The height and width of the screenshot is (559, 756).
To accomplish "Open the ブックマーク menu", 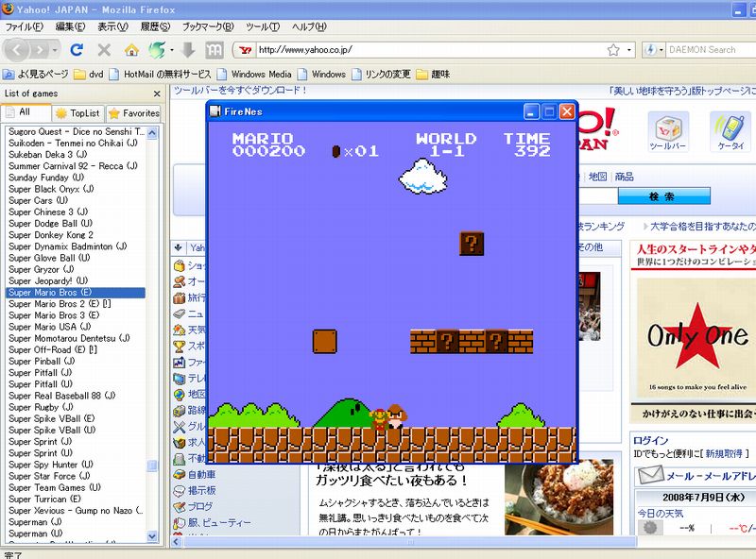I will click(x=208, y=26).
